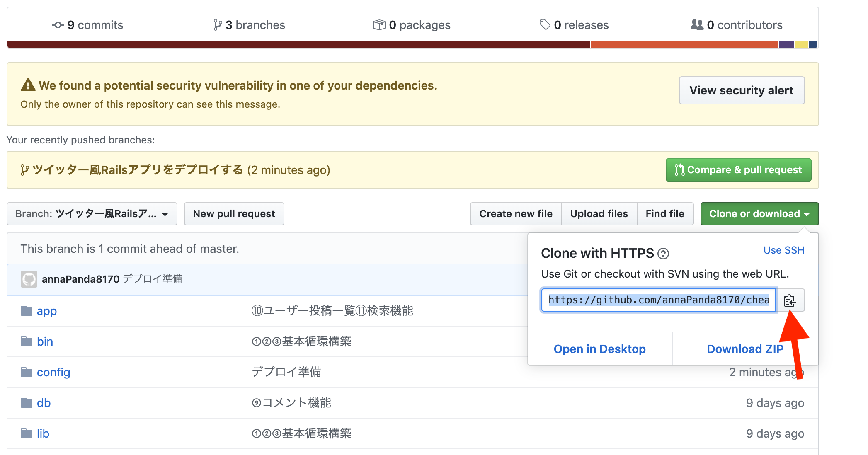Image resolution: width=868 pixels, height=455 pixels.
Task: Switch to Use SSH link
Action: [784, 250]
